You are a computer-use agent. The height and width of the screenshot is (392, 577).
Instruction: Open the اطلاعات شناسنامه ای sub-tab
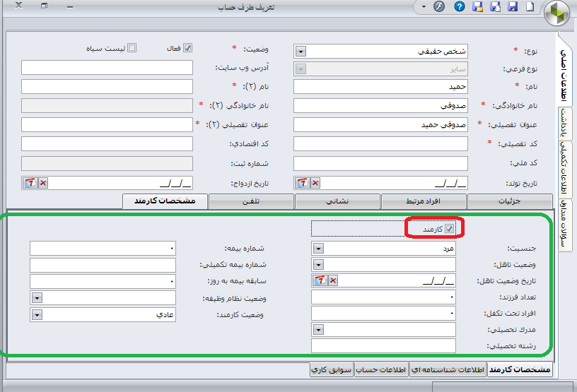coord(448,369)
